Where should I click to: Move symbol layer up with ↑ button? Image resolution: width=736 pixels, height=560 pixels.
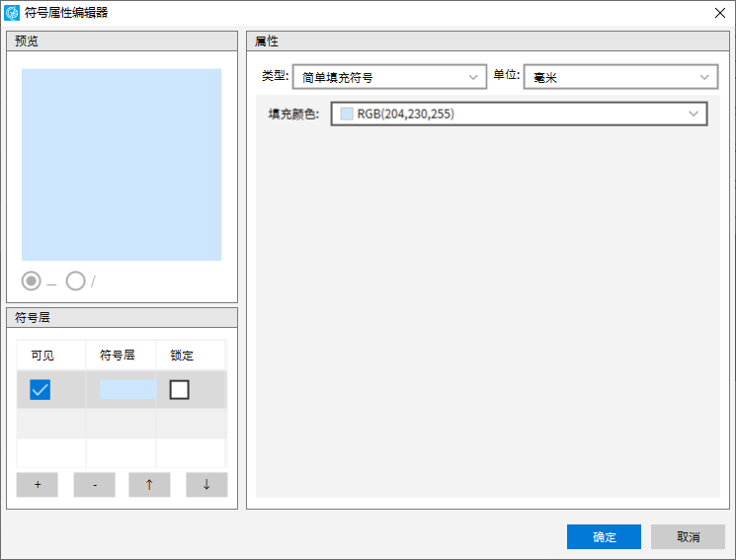pyautogui.click(x=149, y=484)
